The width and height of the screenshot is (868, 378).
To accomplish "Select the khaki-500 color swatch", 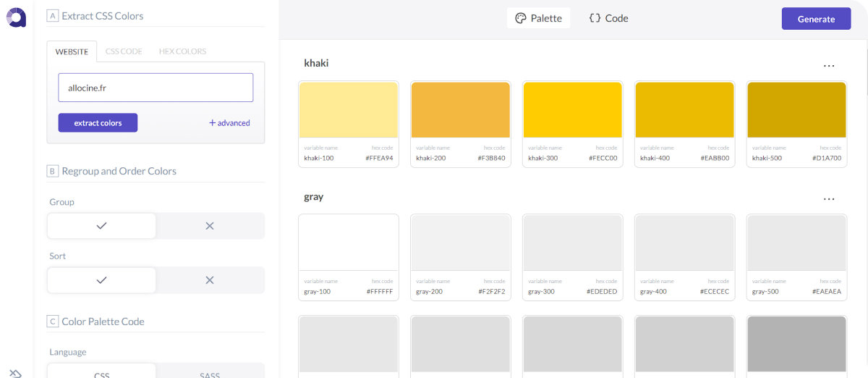I will [x=796, y=110].
